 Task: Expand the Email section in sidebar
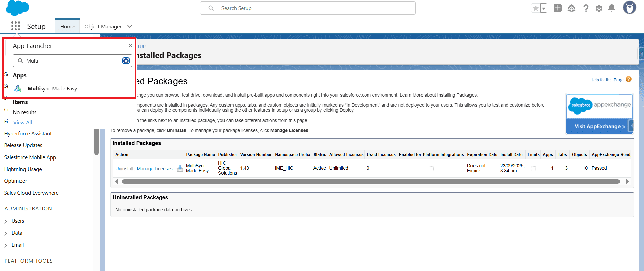[6, 245]
